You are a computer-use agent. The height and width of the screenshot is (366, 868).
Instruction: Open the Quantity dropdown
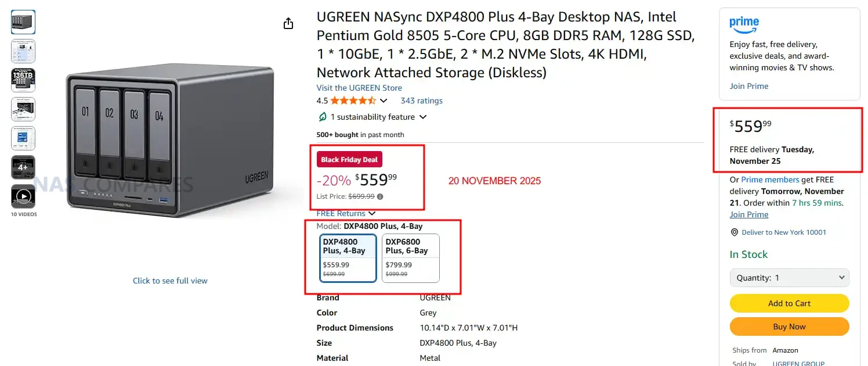tap(789, 278)
